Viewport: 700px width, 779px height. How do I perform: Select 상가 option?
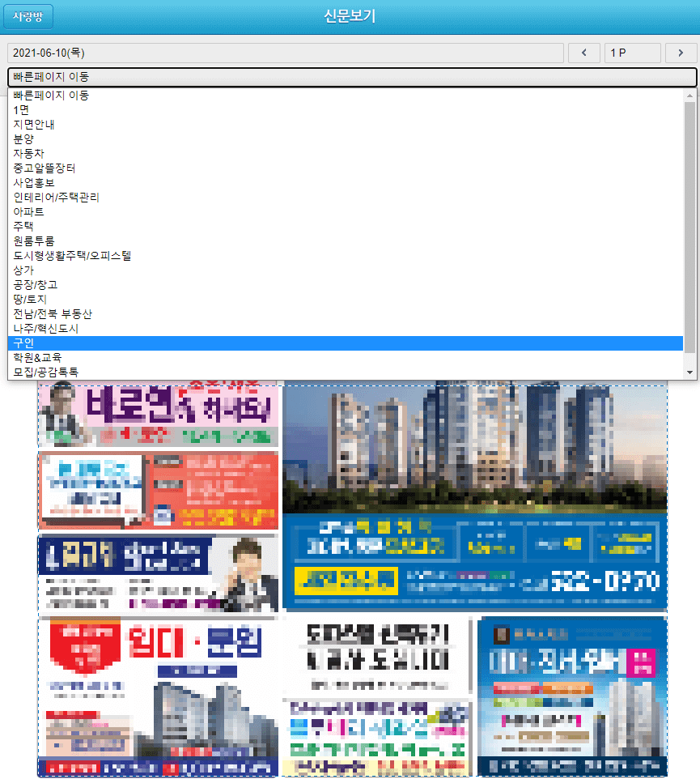pos(345,270)
